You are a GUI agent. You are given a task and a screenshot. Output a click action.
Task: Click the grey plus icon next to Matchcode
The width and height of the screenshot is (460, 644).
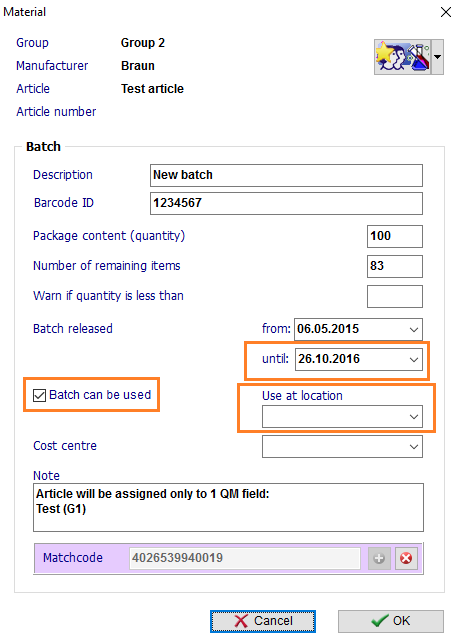click(x=379, y=558)
